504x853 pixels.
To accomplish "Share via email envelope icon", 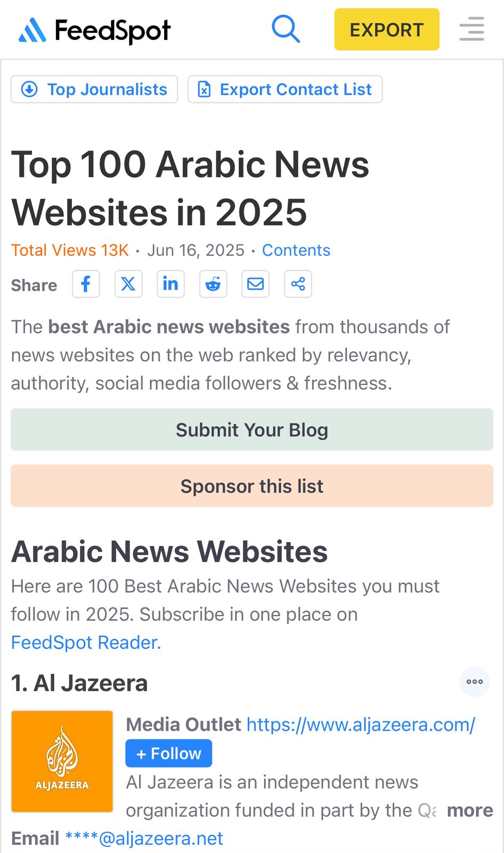I will click(256, 284).
